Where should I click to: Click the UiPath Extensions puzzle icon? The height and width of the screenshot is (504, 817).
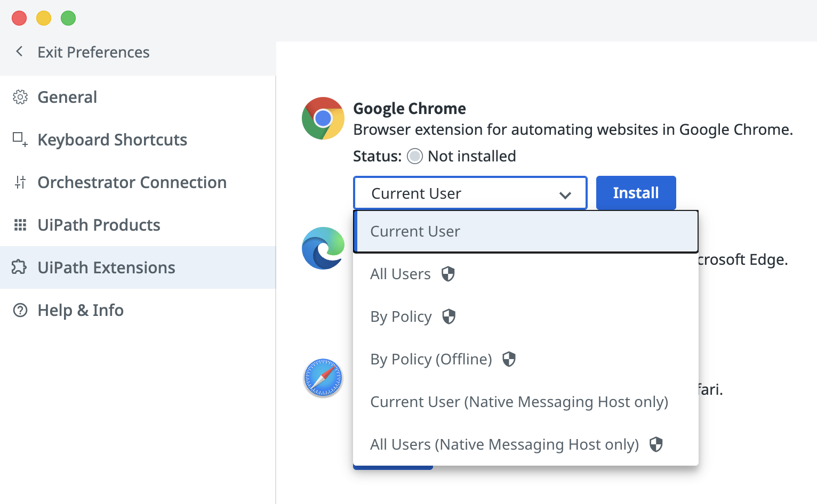pyautogui.click(x=19, y=267)
